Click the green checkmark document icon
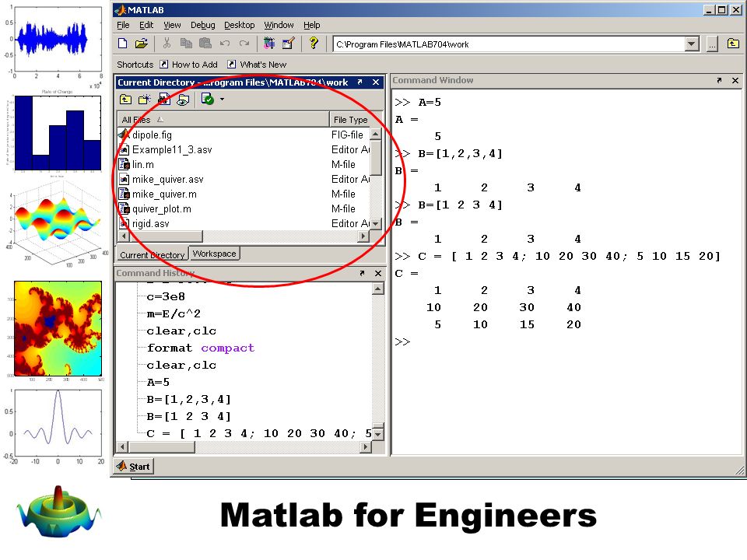Viewport: 747px width, 560px height. pos(208,99)
